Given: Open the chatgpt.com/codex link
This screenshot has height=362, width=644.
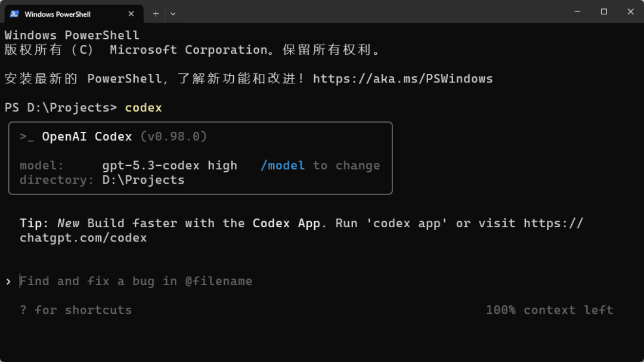Looking at the screenshot, I should [x=83, y=238].
